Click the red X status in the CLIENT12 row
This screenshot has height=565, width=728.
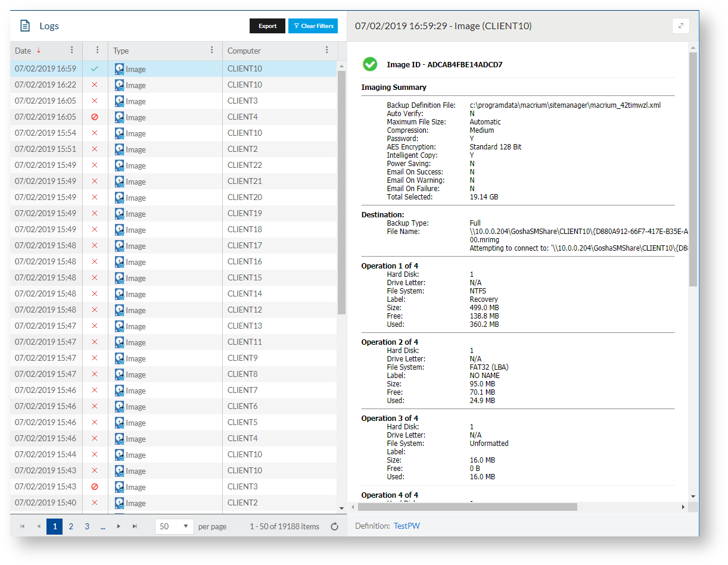click(x=94, y=310)
